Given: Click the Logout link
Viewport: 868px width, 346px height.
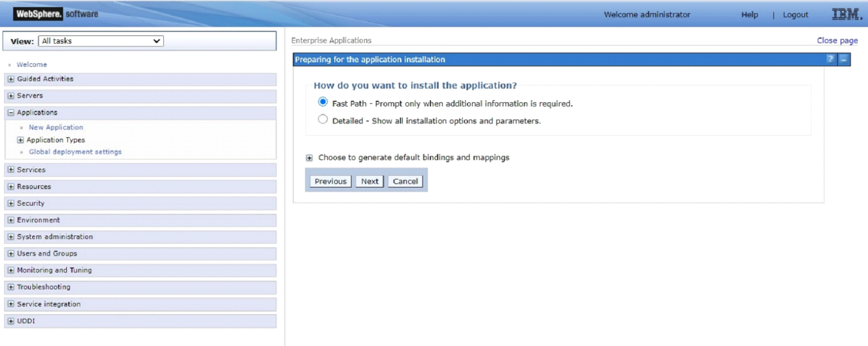Looking at the screenshot, I should 796,15.
